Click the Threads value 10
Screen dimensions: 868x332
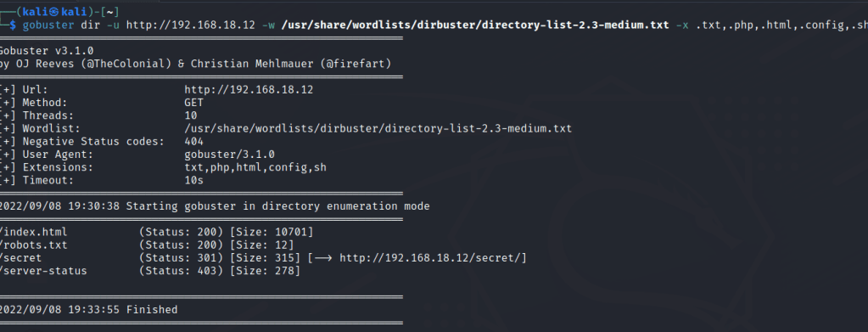point(190,115)
